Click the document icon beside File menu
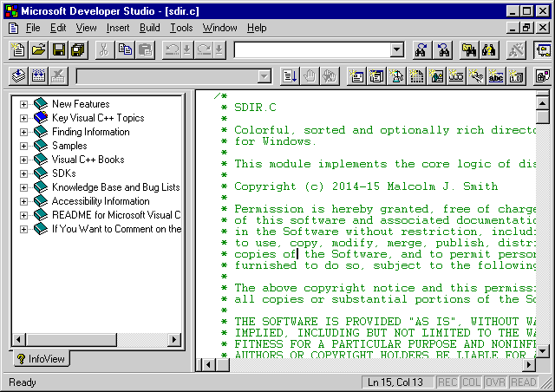555x392 pixels. (x=14, y=28)
